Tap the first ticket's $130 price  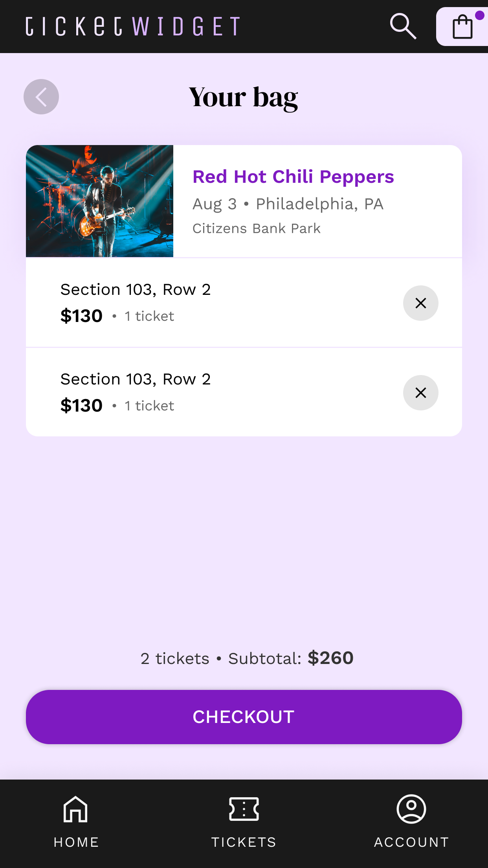(81, 316)
